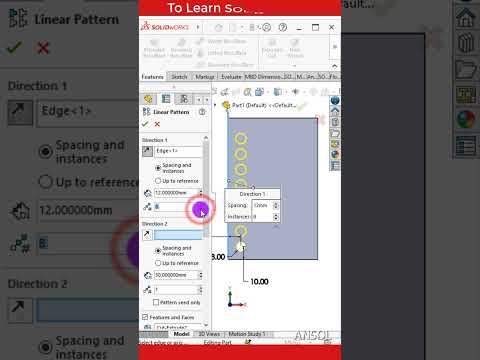Click confirmation corner green checkmark in viewport
Viewport: 480px width, 360px height.
coord(301,107)
